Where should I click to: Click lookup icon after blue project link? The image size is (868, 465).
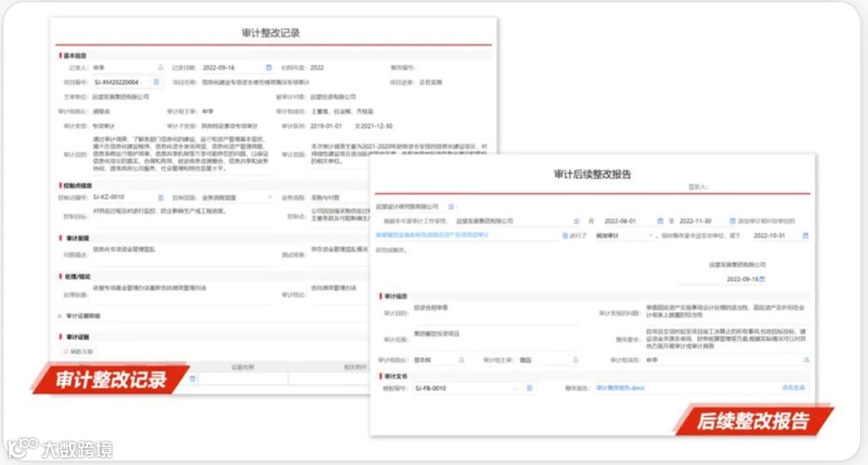click(x=565, y=236)
